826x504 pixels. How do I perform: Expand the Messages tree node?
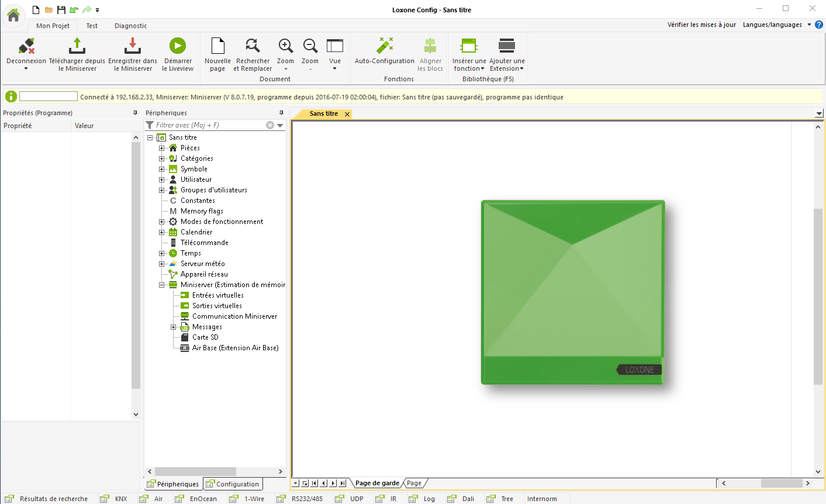coord(174,327)
